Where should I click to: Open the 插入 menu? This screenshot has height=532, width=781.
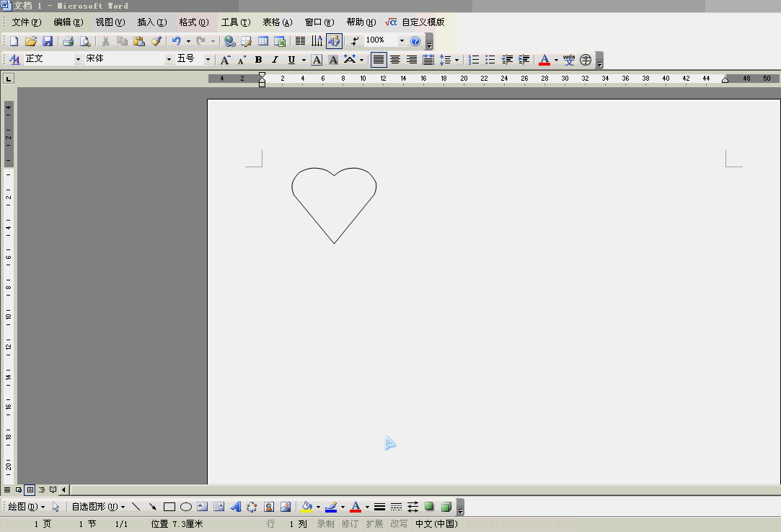click(152, 22)
